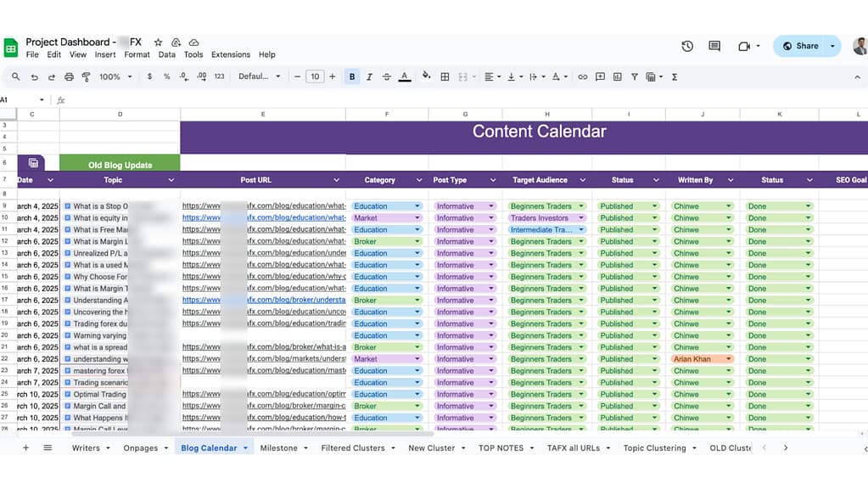Open the Data menu
This screenshot has width=868, height=489.
167,53
